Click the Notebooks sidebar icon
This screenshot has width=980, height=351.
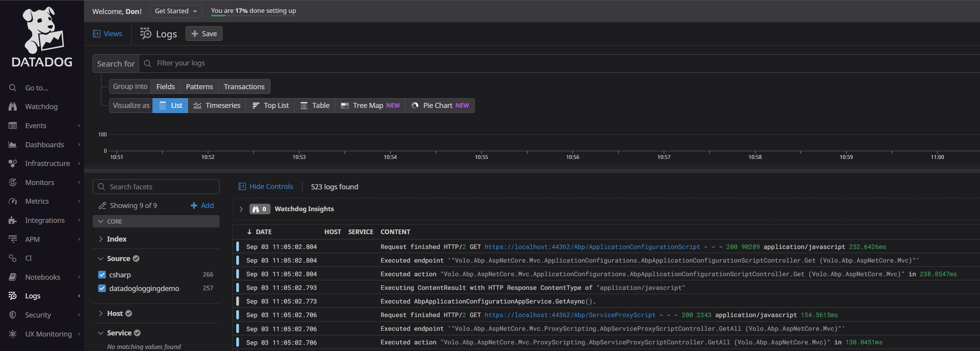(13, 277)
